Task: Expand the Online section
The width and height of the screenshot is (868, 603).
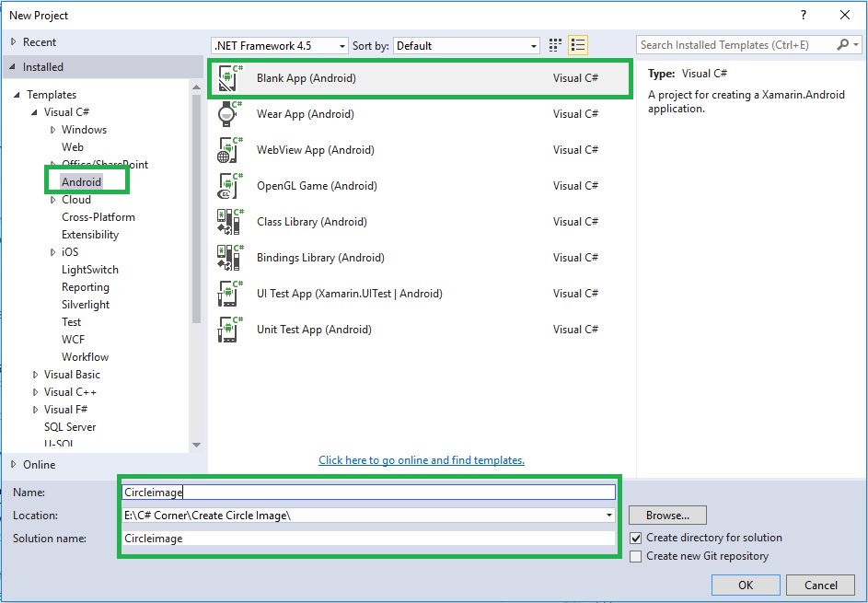Action: click(x=14, y=465)
